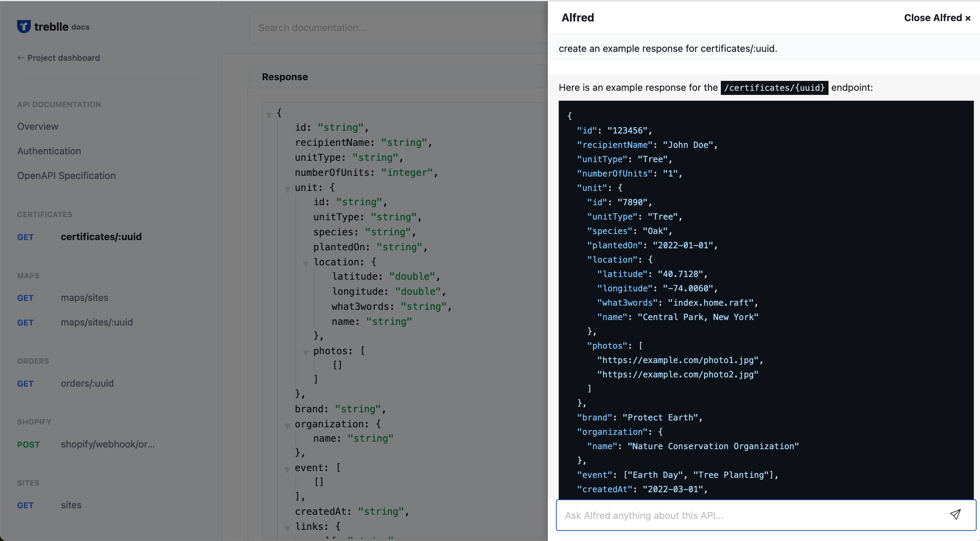Click the /certificates/{uuid} inline code label
This screenshot has height=541, width=980.
tap(774, 88)
